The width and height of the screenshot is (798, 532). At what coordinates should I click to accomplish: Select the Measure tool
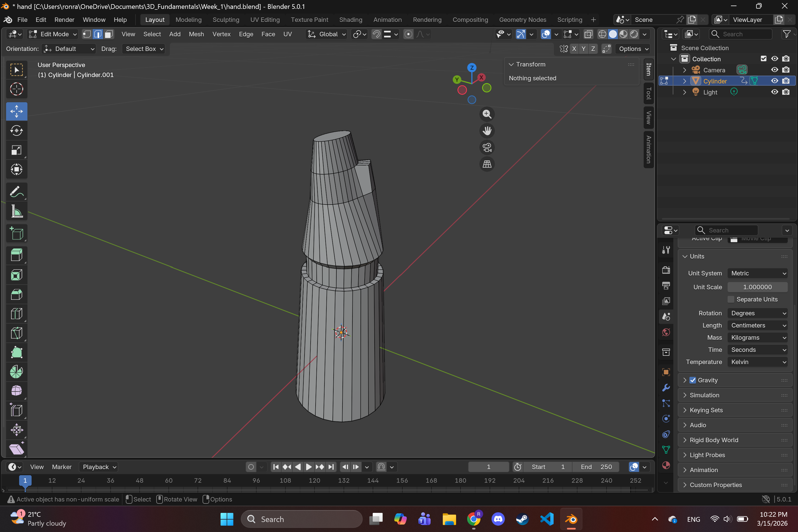[x=17, y=211]
